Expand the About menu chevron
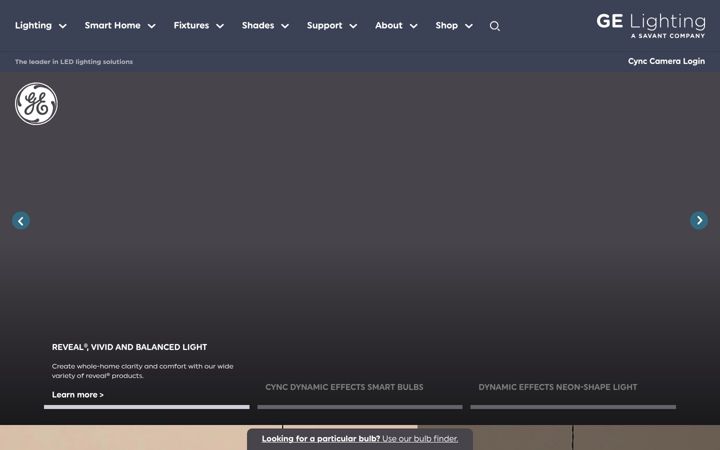 pos(414,26)
